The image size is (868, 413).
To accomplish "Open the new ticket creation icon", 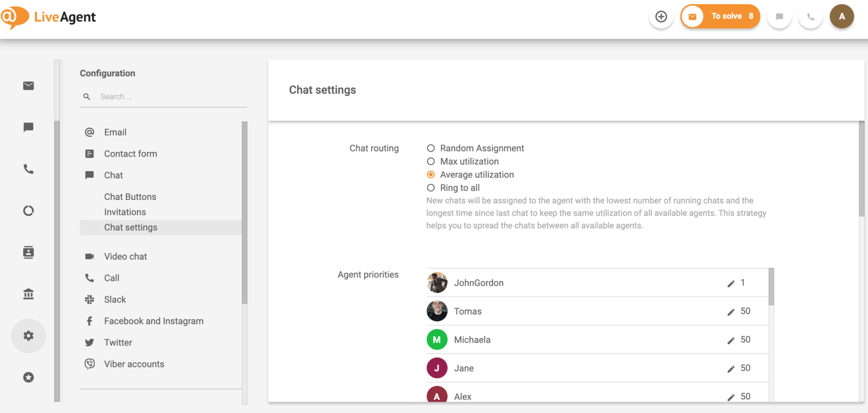I will click(x=661, y=16).
